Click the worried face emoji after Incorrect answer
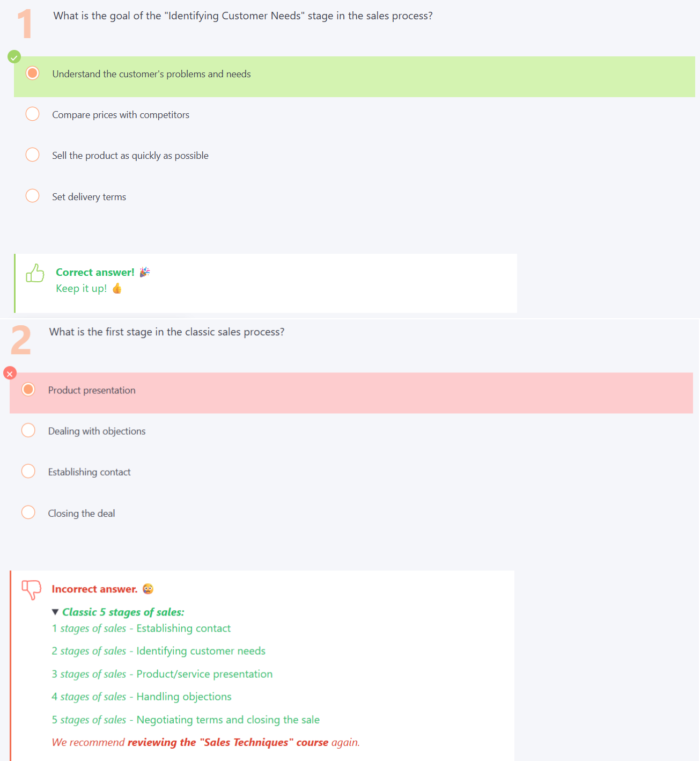Screen dimensions: 700x761 coord(148,589)
